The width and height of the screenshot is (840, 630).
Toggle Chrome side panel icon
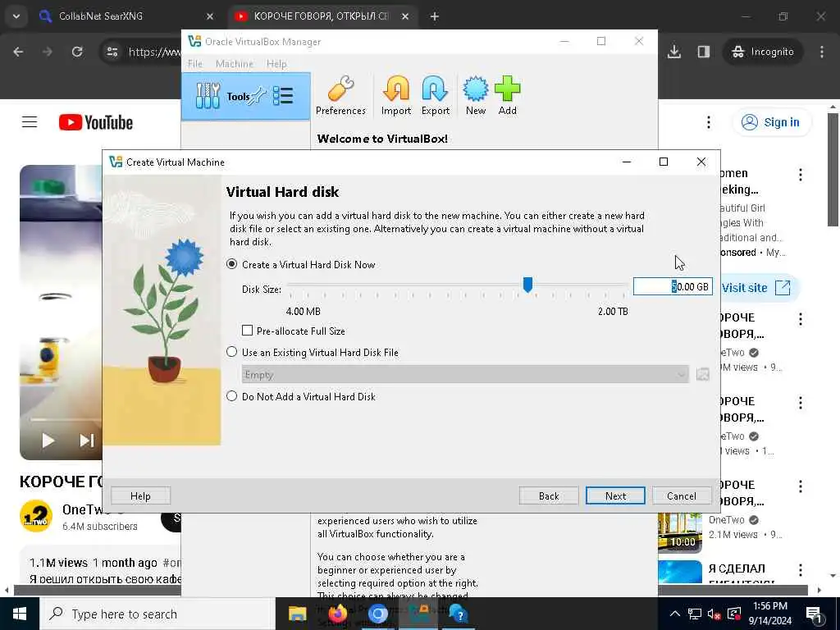point(703,52)
